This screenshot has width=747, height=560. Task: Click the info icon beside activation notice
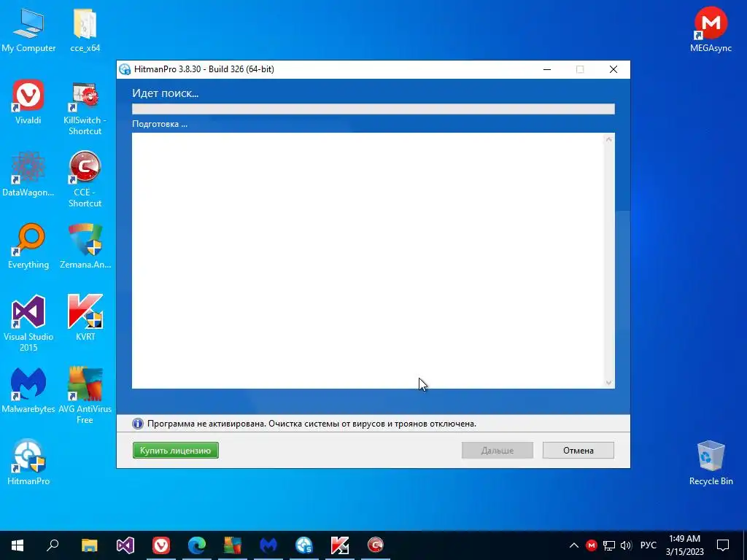coord(138,424)
